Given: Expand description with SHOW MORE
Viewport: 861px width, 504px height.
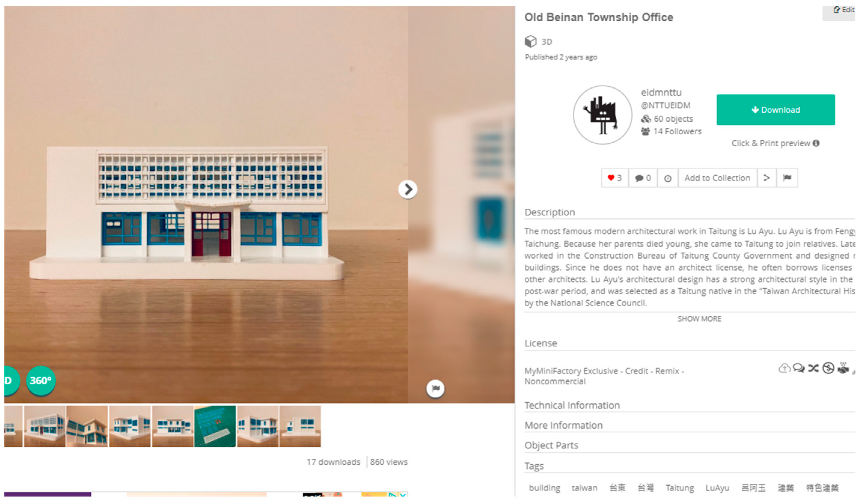Looking at the screenshot, I should point(699,319).
